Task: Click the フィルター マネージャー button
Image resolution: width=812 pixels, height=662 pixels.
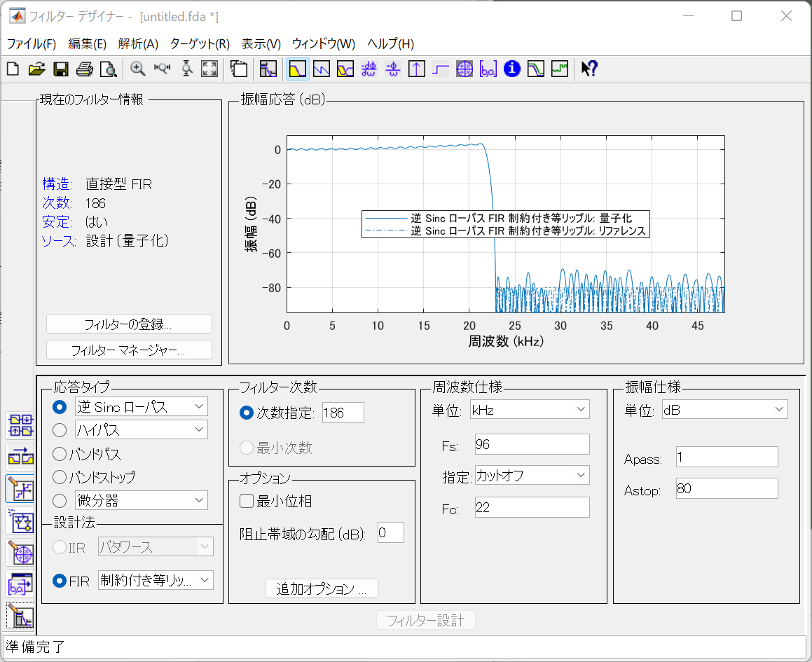Action: (x=129, y=350)
